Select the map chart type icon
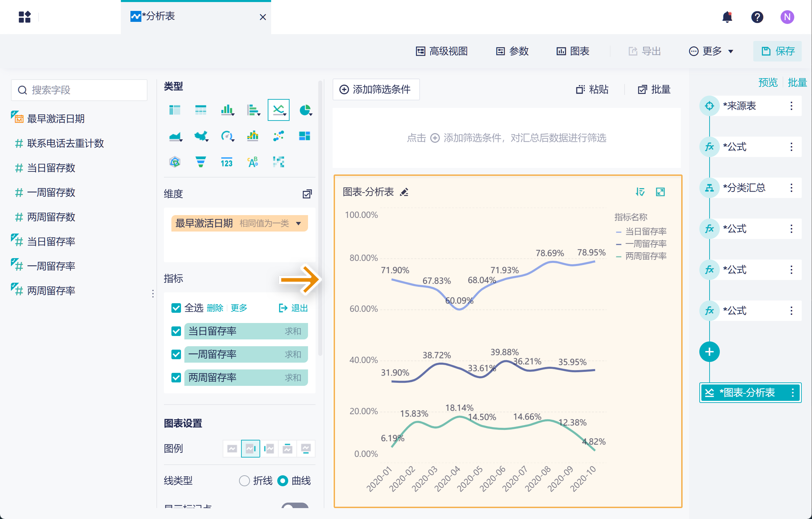The height and width of the screenshot is (519, 812). [x=201, y=136]
